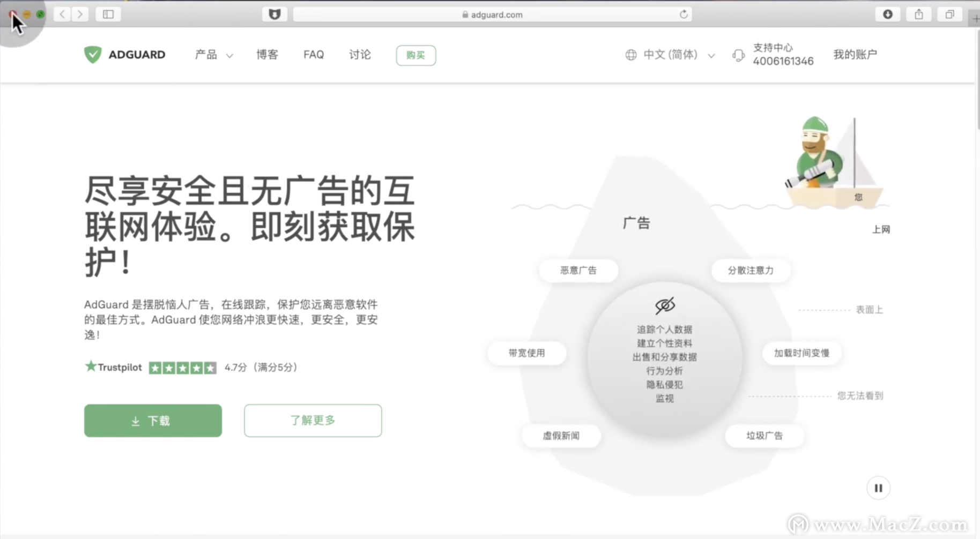The height and width of the screenshot is (539, 980).
Task: Click the Trustpilot five-star rating
Action: 183,368
